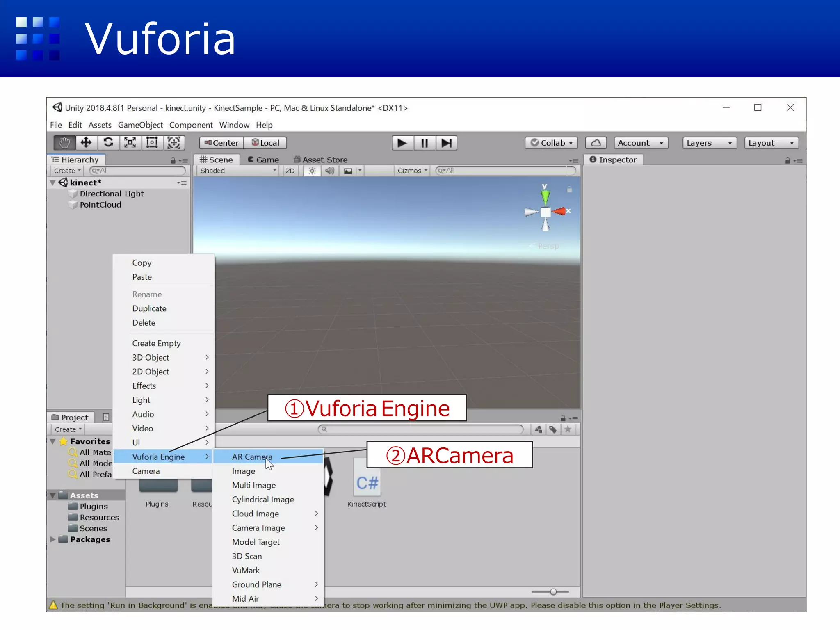Open the cloud services button
This screenshot has height=630, width=840.
[596, 143]
